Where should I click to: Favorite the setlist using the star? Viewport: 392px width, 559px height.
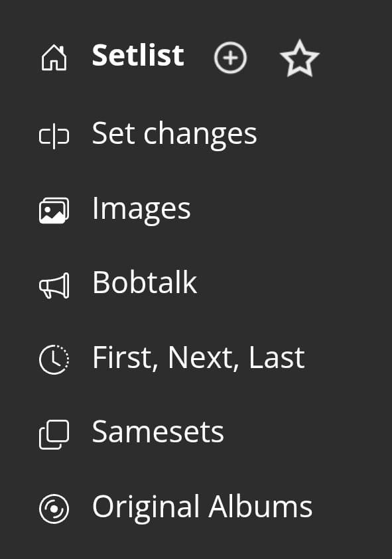point(300,58)
